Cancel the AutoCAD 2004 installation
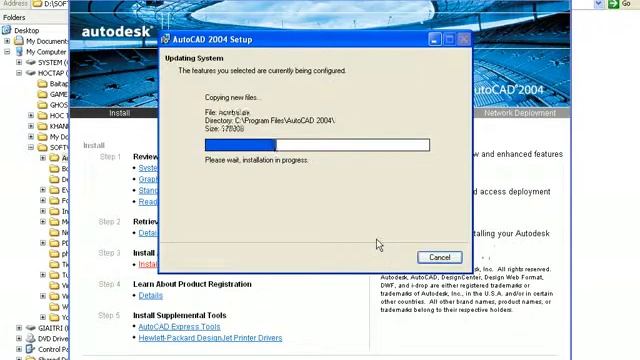 [440, 257]
